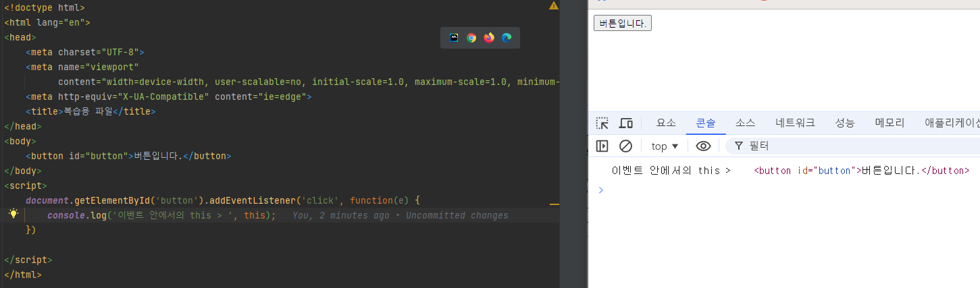This screenshot has height=288, width=980.
Task: Click the 'Uncommitted changes' git blame annotation
Action: 457,215
